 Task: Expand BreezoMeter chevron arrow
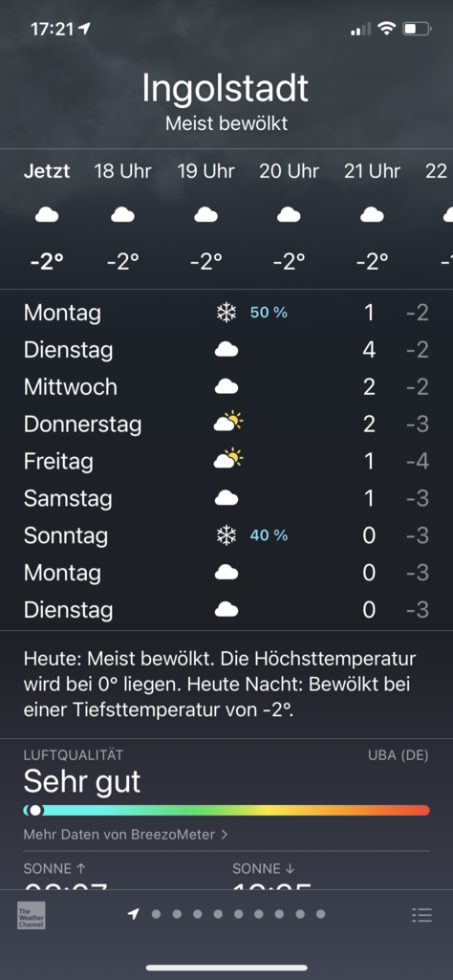225,835
